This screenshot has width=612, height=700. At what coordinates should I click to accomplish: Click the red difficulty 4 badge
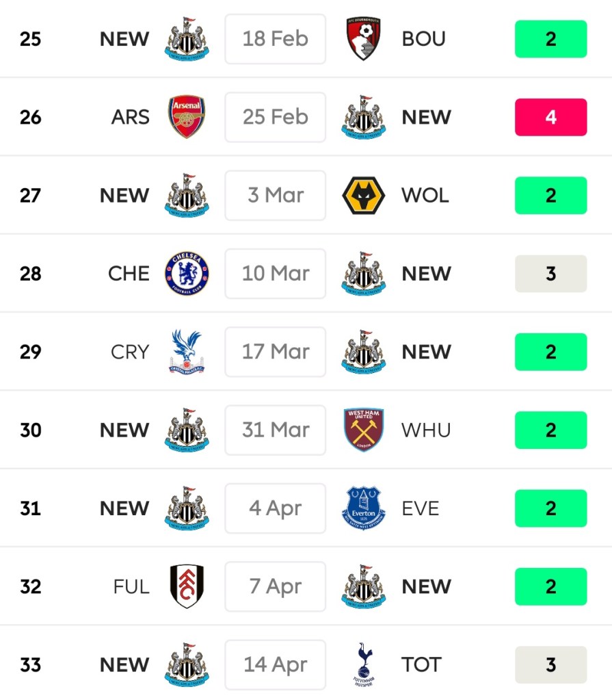click(x=550, y=117)
